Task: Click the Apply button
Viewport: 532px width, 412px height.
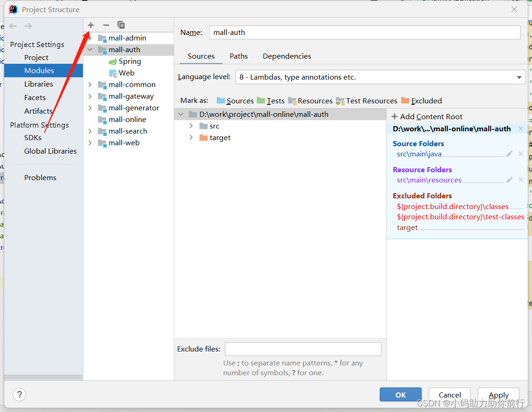Action: (x=498, y=395)
